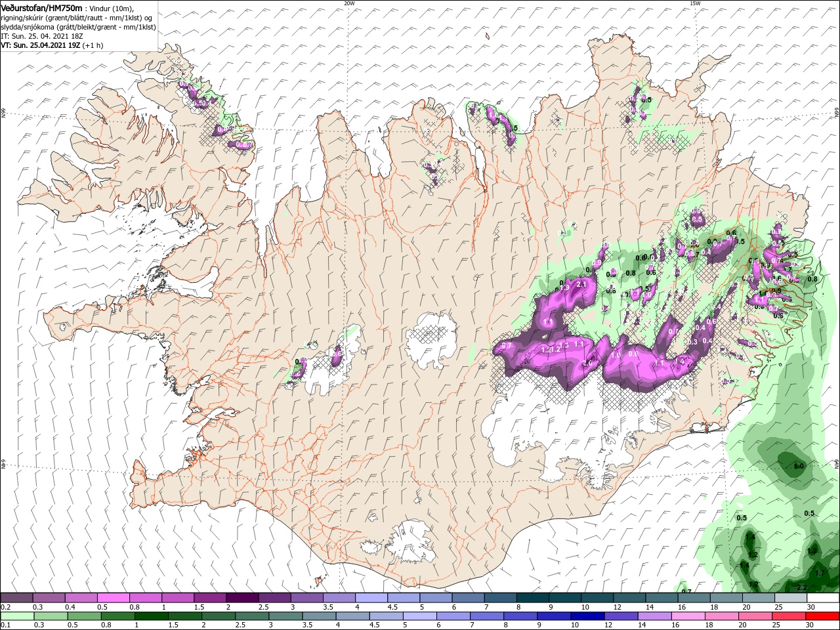
Task: Click the Mýrdalsjökull glacier near the south coast
Action: (x=412, y=542)
